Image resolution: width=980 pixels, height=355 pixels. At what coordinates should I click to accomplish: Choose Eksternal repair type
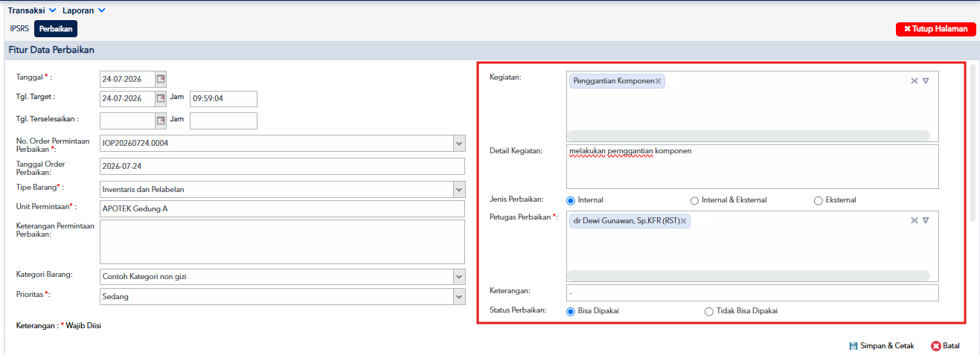pyautogui.click(x=819, y=200)
